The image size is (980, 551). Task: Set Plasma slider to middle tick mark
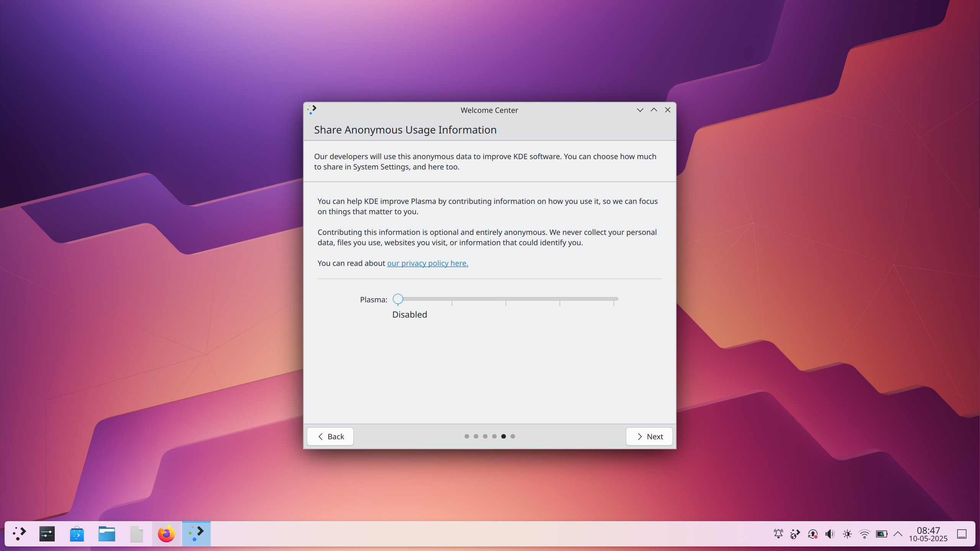[506, 299]
